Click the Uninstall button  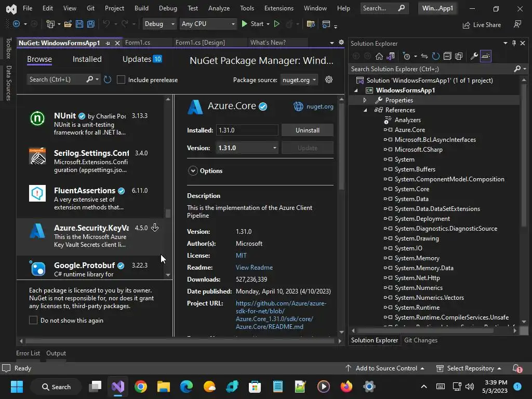point(308,130)
